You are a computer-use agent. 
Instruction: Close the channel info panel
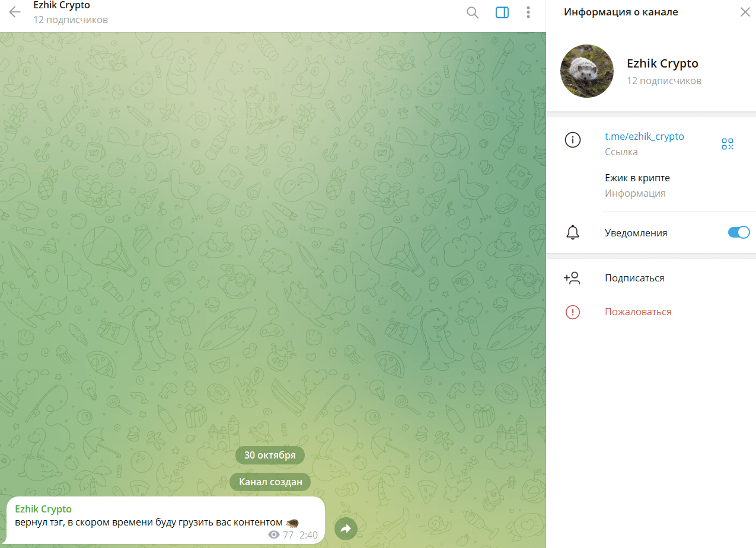point(745,12)
